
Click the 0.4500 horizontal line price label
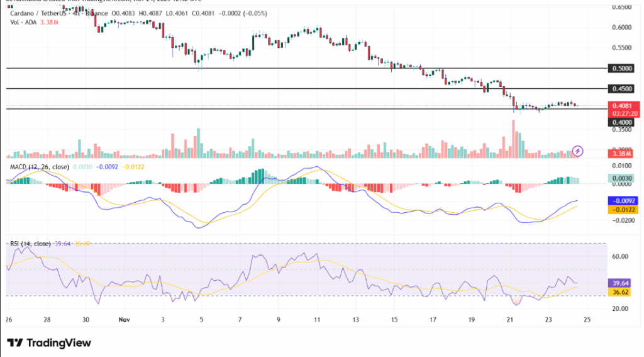622,89
